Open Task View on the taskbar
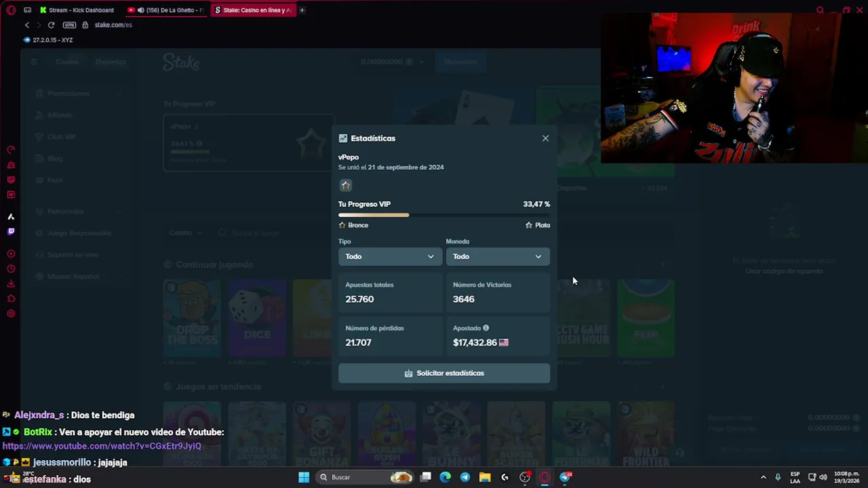Image resolution: width=868 pixels, height=488 pixels. tap(426, 477)
